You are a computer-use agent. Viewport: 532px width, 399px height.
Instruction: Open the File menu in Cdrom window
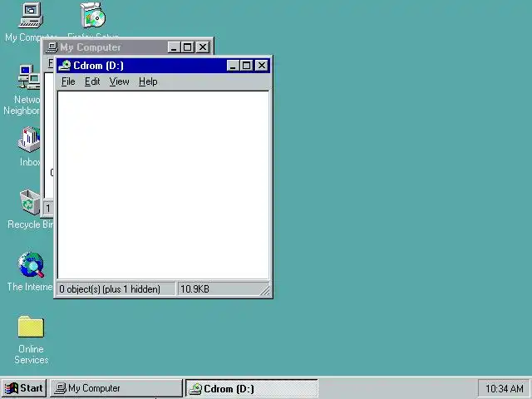click(68, 81)
